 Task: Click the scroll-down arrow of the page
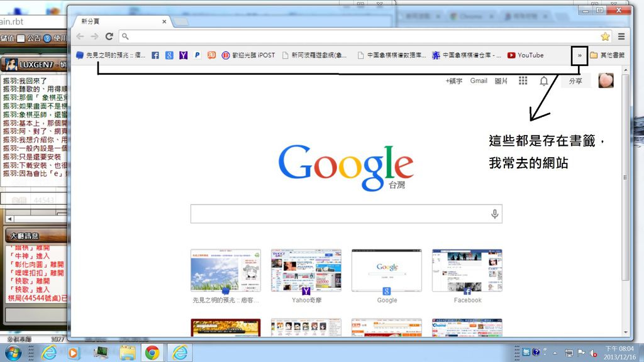tap(626, 332)
